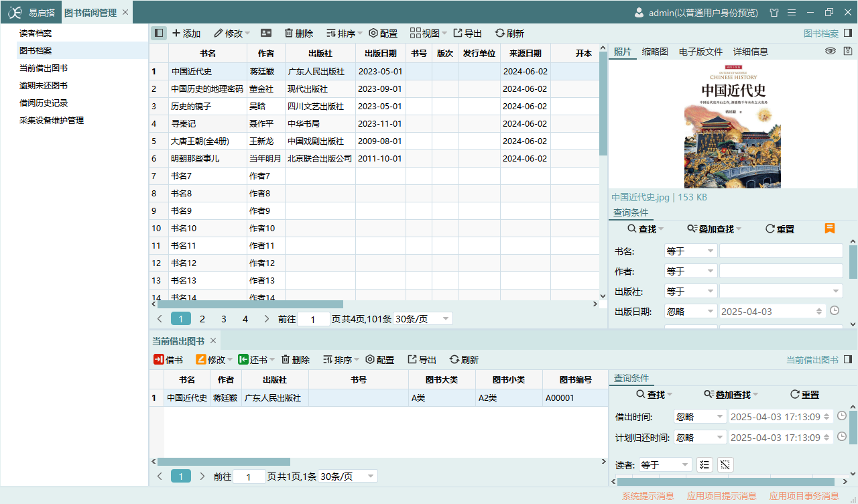
Task: Open the 出版日期 operator dropdown (忽略)
Action: (690, 311)
